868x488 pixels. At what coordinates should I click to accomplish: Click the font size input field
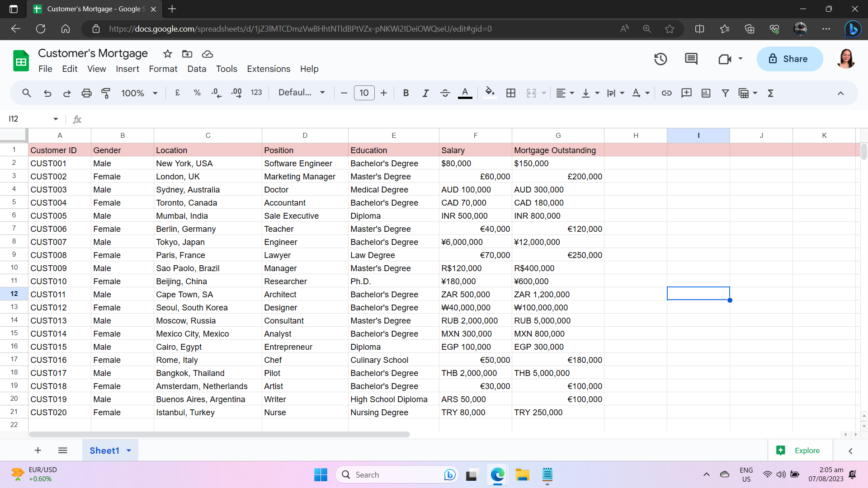coord(364,93)
